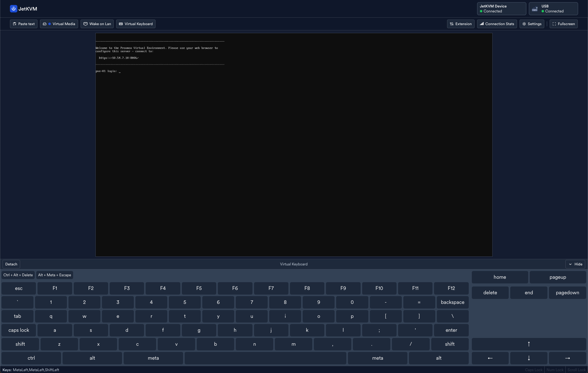Viewport: 588px width, 373px height.
Task: Open the Paste text tool
Action: pyautogui.click(x=24, y=24)
